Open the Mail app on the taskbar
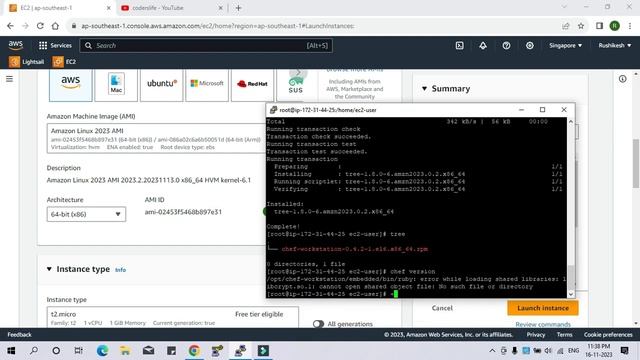Viewport: 640px width, 360px height. click(149, 351)
